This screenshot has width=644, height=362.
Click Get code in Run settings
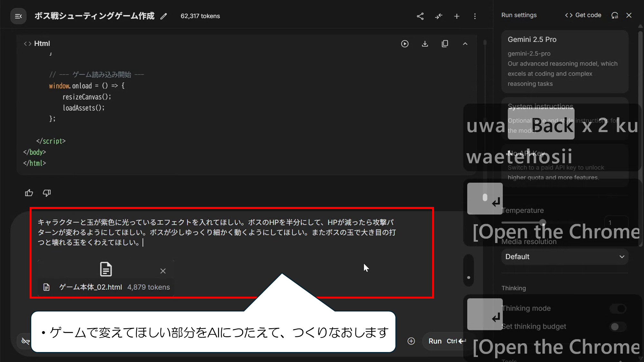click(x=583, y=15)
